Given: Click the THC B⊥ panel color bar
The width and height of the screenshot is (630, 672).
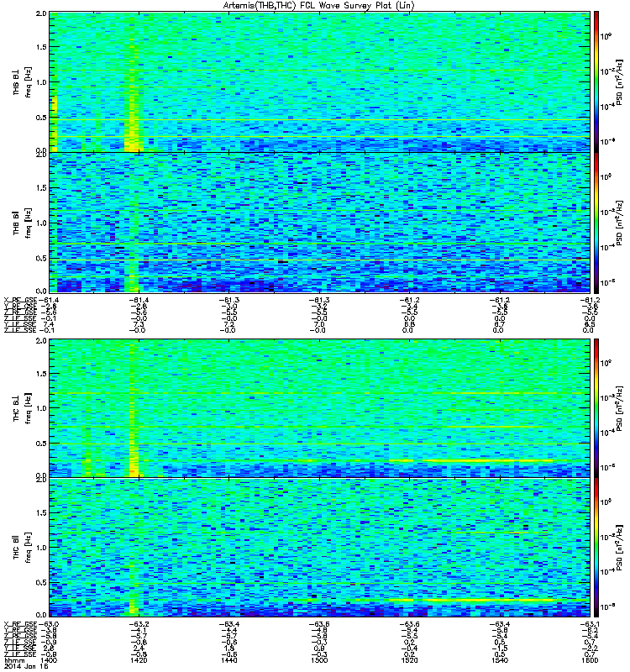Looking at the screenshot, I should tap(596, 408).
